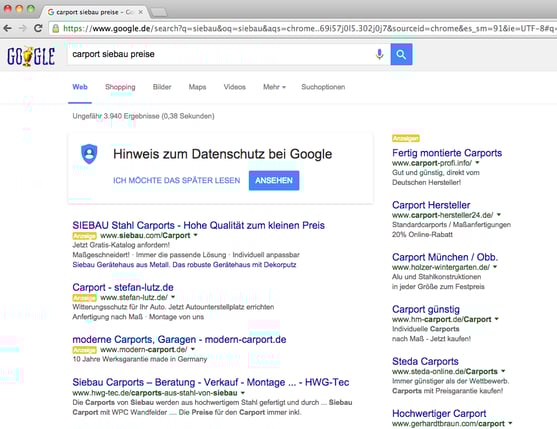557x429 pixels.
Task: Open Carport - stefan-lutz.de result
Action: tap(123, 287)
